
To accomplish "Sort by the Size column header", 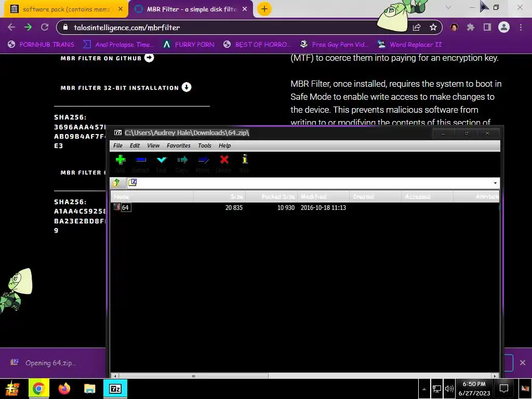I will point(220,196).
